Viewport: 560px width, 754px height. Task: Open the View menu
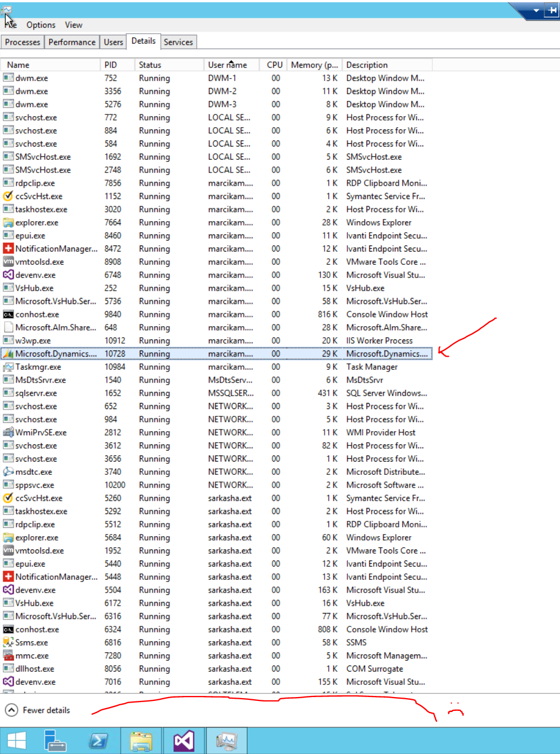pos(74,25)
